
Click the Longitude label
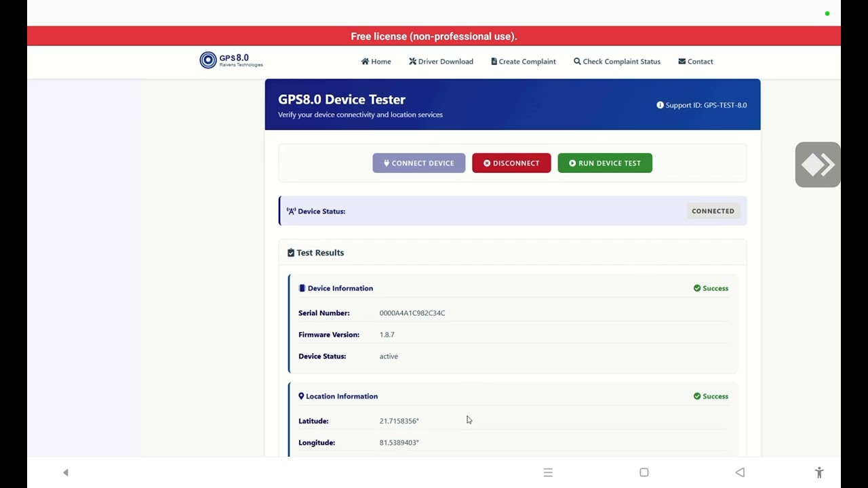coord(317,443)
